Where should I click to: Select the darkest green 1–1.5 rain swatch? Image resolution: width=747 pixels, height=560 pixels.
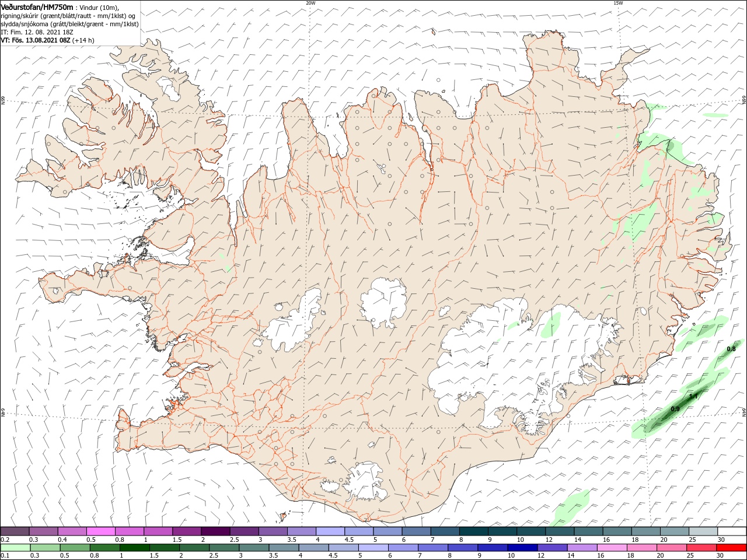(x=134, y=548)
